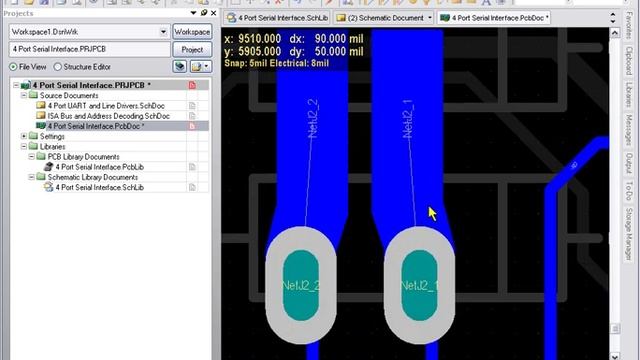Select 4 Port Serial Interface.SchLib in tree
The height and width of the screenshot is (360, 640).
click(100, 187)
